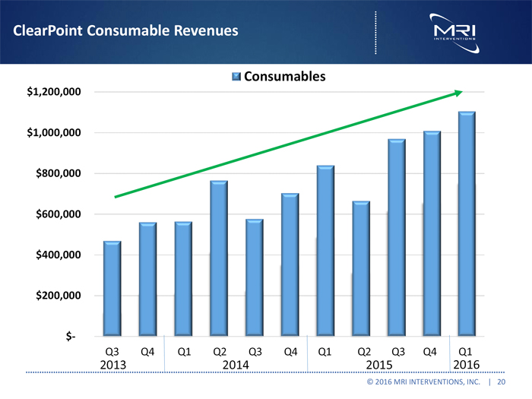Viewport: 532px width, 399px height.
Task: Click the $1,200,000 axis label
Action: point(53,93)
